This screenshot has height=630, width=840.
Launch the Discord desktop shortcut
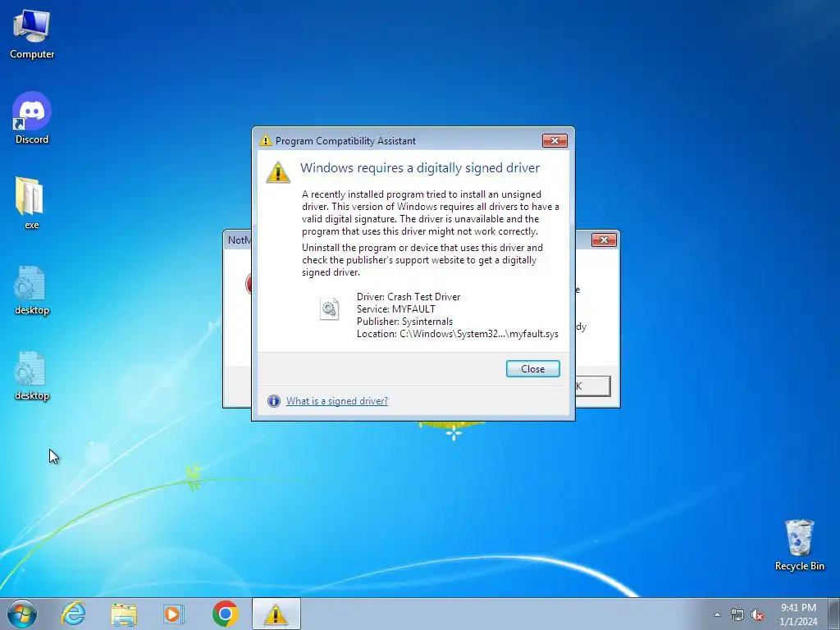click(32, 118)
